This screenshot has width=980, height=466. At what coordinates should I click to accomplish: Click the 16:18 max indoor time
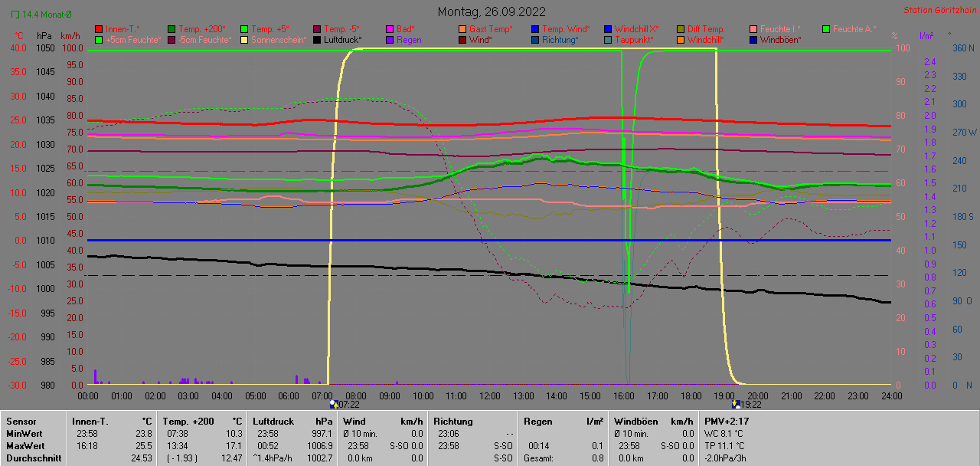(x=87, y=445)
